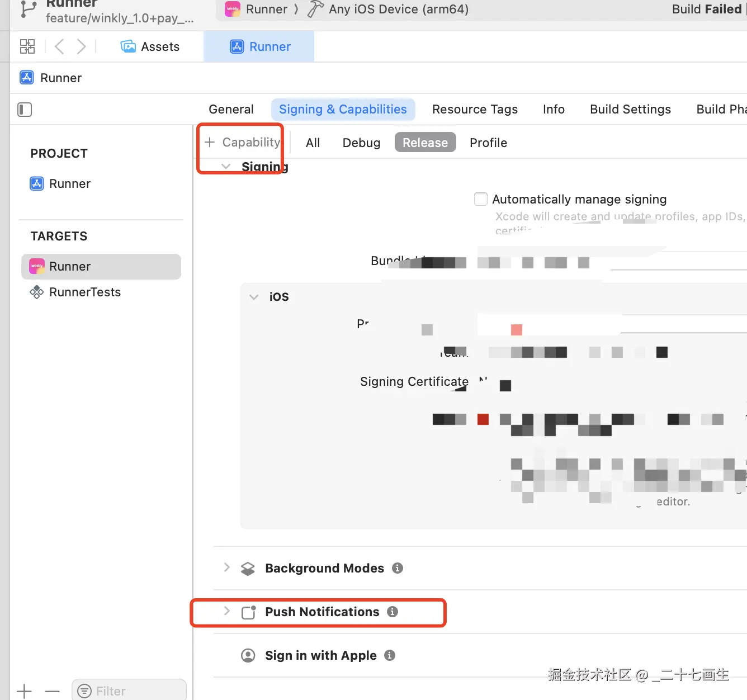Open the Info tab
The image size is (747, 700).
click(x=554, y=109)
